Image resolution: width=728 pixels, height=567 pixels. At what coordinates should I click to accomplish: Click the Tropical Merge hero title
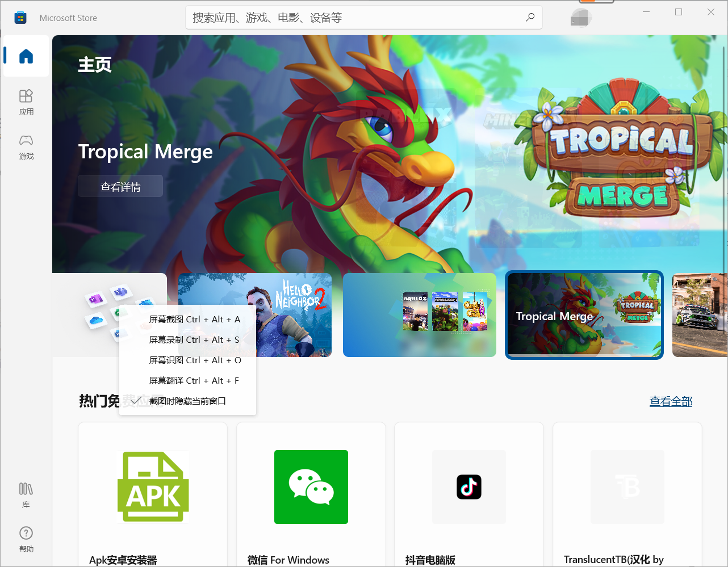pyautogui.click(x=145, y=152)
